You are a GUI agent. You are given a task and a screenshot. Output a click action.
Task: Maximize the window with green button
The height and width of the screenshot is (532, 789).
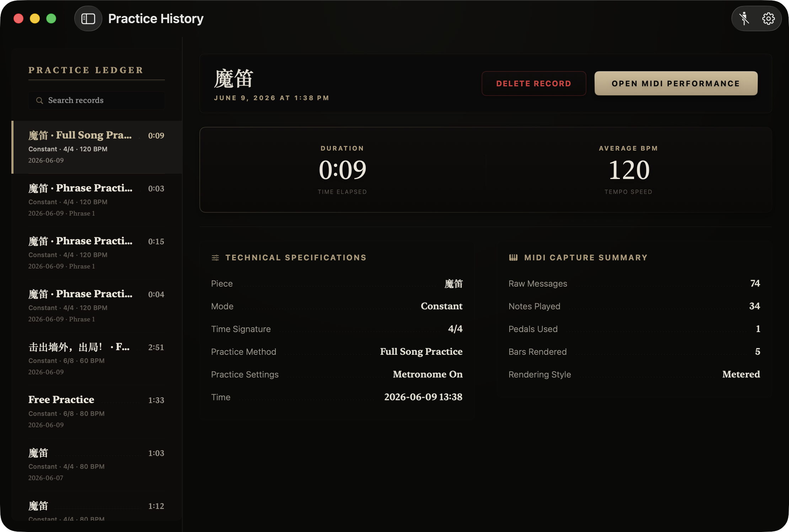(x=51, y=18)
